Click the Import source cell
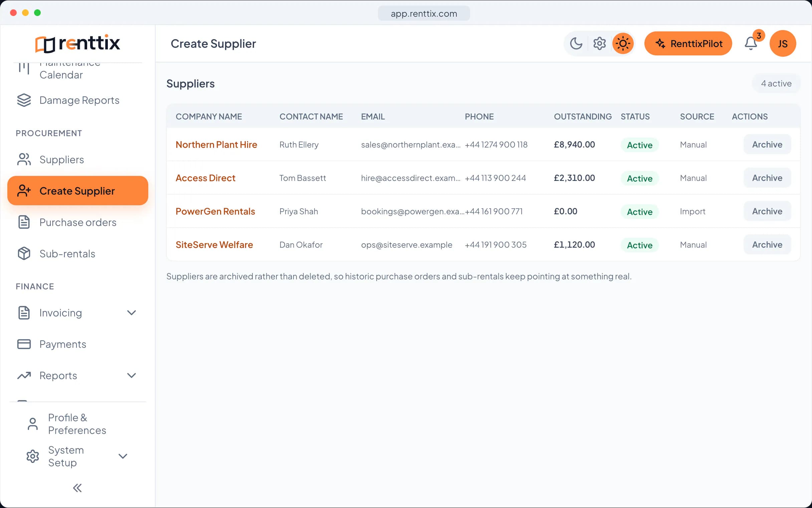This screenshot has height=508, width=812. click(x=693, y=211)
